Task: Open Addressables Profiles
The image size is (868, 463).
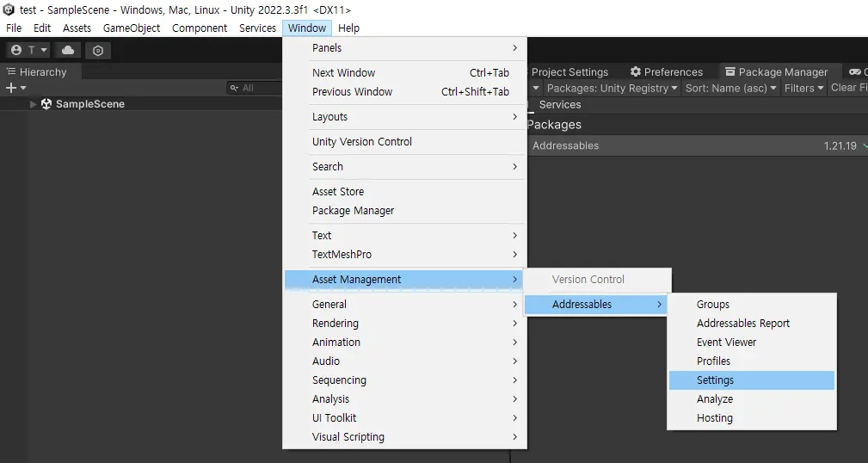Action: [x=752, y=361]
